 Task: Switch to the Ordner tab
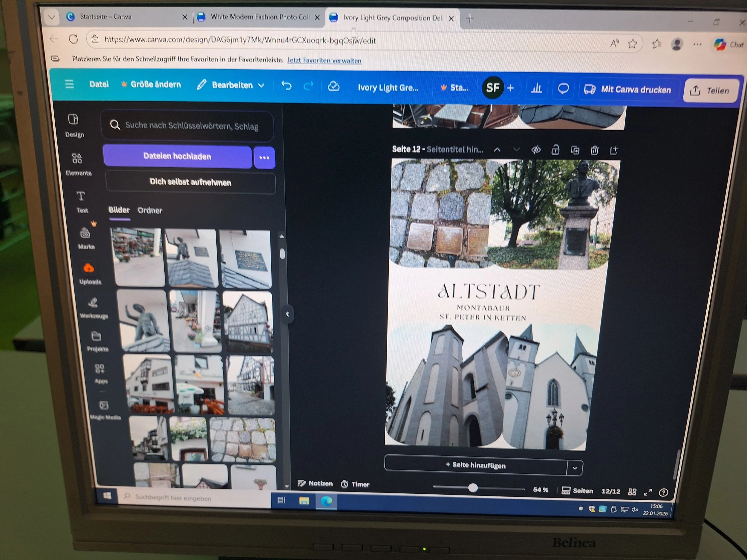[150, 210]
